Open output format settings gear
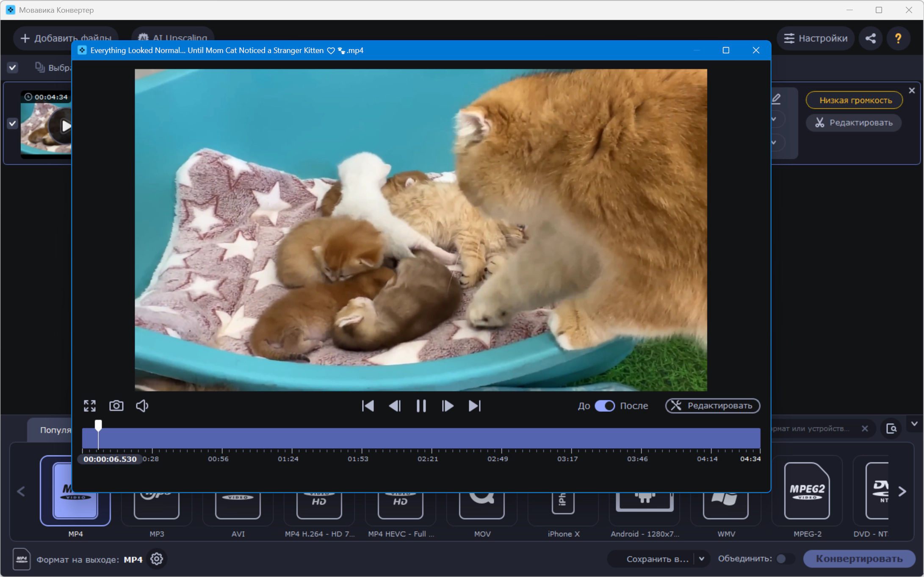Viewport: 924px width, 577px height. [x=157, y=559]
